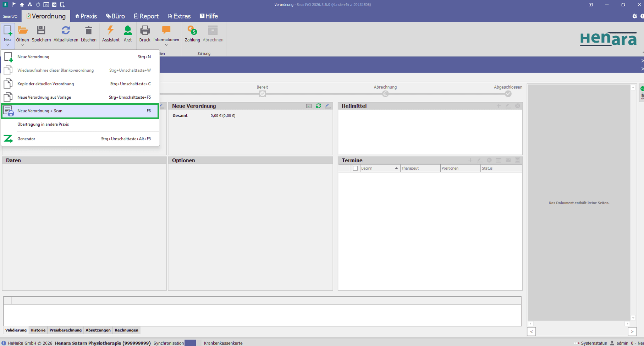The image size is (644, 346).
Task: Sort by the Beginn column header
Action: [380, 168]
